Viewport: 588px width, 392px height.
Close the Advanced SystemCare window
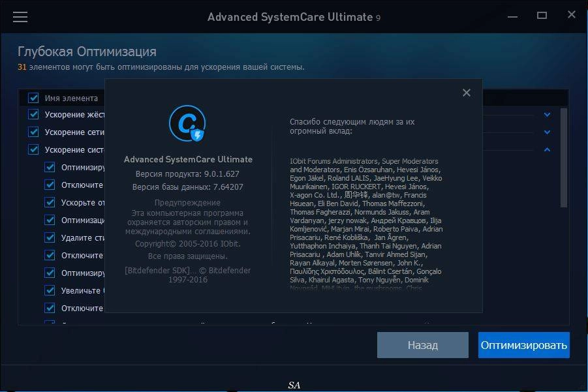[x=571, y=14]
